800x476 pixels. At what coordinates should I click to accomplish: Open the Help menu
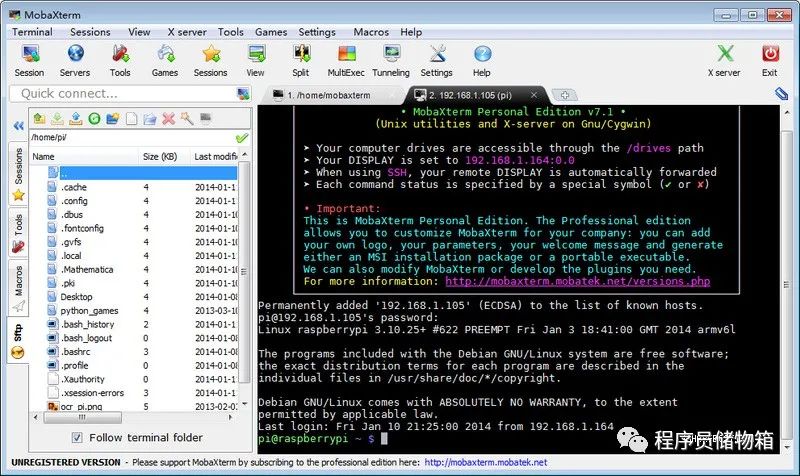click(411, 32)
